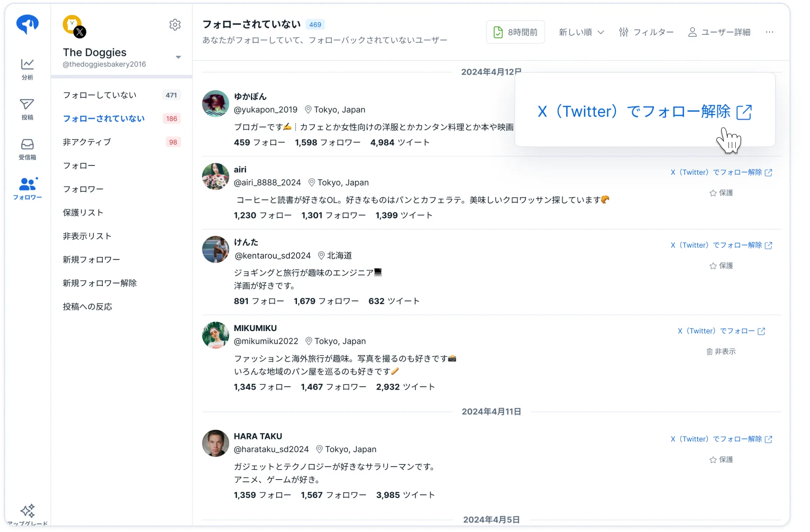This screenshot has width=810, height=532.
Task: Click the SocialDog logo icon
Action: point(27,24)
